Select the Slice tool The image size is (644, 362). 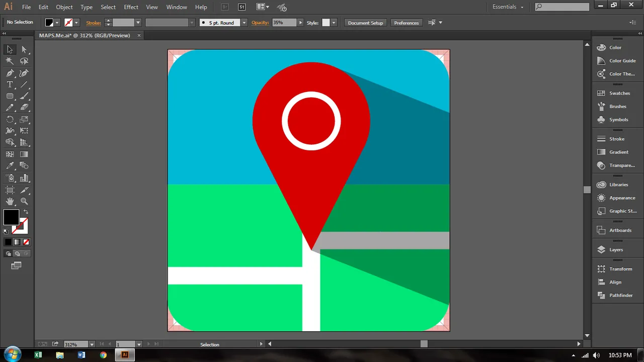(x=24, y=190)
